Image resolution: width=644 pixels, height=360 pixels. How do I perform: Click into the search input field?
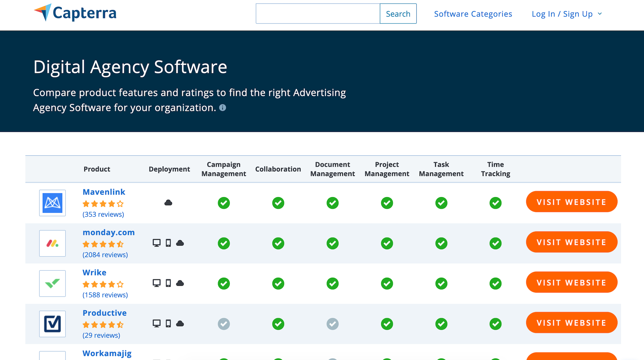318,14
